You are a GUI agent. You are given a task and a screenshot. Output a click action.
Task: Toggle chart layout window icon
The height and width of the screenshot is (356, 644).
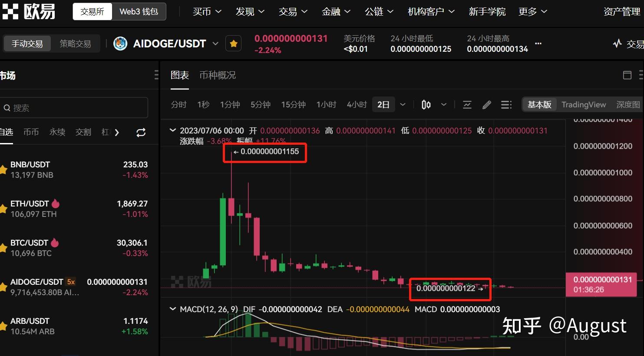(x=627, y=75)
